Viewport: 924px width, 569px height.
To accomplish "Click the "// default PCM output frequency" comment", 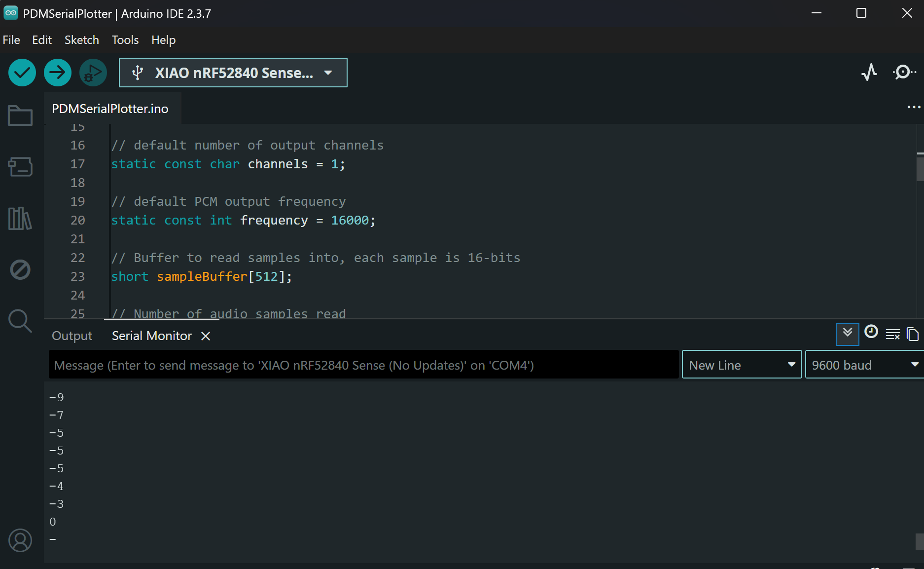I will click(x=229, y=202).
